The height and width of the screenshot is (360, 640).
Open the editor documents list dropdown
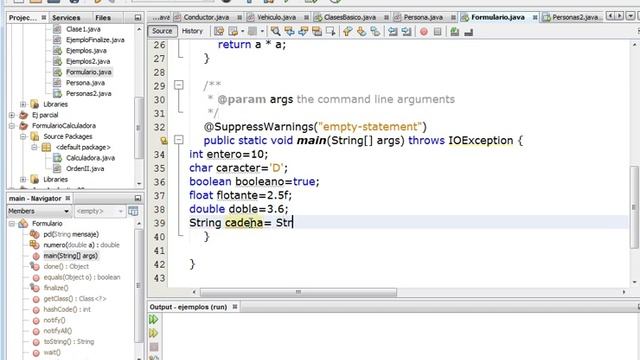point(631,16)
